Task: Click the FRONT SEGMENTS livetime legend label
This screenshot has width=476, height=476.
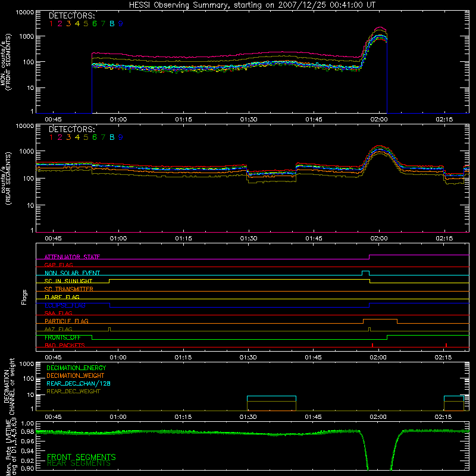Action: click(82, 457)
